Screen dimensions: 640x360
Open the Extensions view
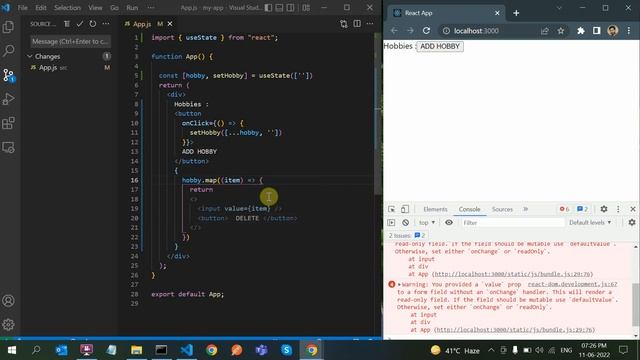[8, 123]
